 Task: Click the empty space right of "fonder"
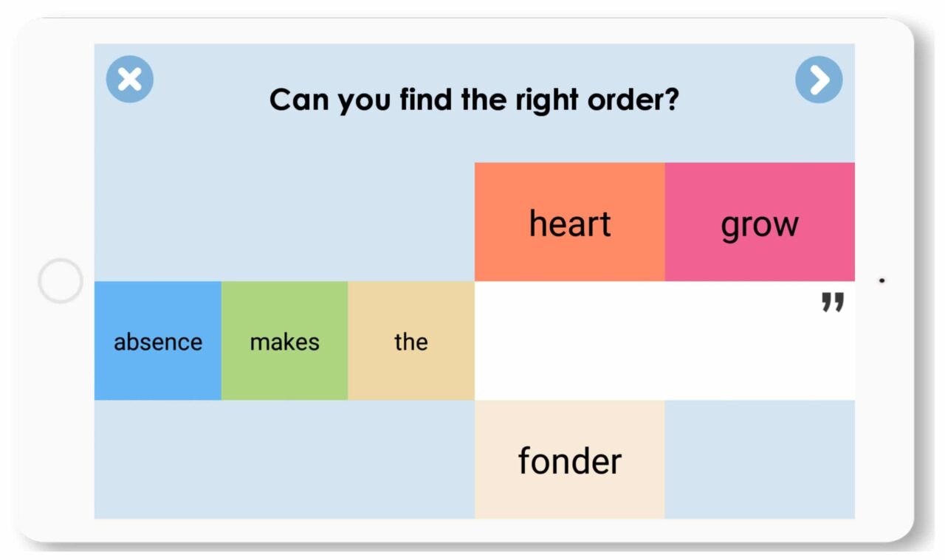point(760,460)
